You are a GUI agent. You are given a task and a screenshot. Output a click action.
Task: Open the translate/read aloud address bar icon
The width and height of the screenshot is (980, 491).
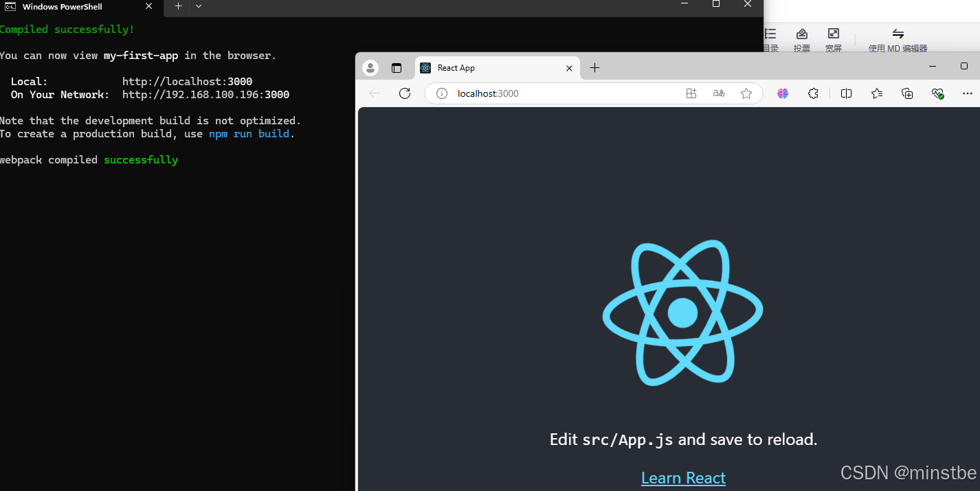point(719,93)
